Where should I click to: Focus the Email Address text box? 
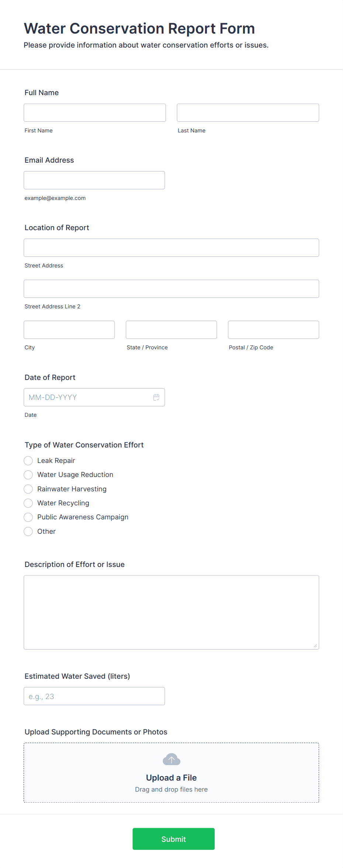[94, 180]
